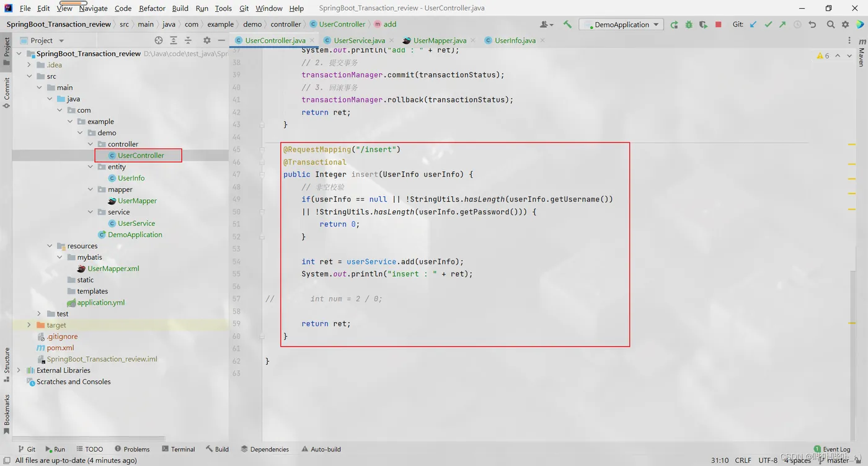
Task: Stop the running application red square
Action: [718, 24]
